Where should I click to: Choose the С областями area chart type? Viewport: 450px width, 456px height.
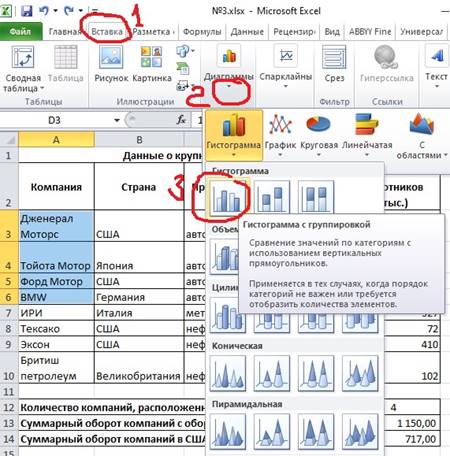point(422,136)
